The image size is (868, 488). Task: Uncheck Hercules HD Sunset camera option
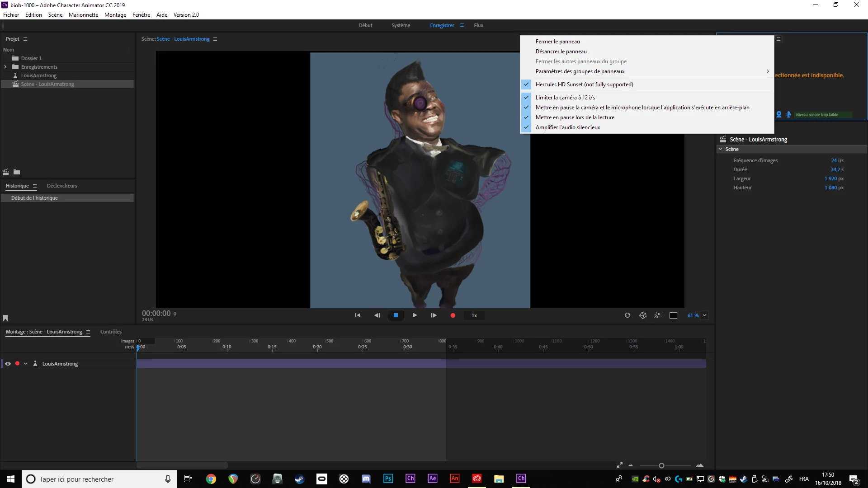tap(584, 84)
